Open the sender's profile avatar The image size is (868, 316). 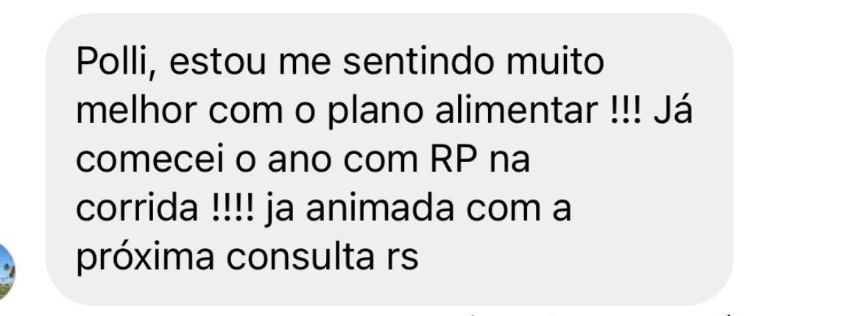tap(7, 273)
